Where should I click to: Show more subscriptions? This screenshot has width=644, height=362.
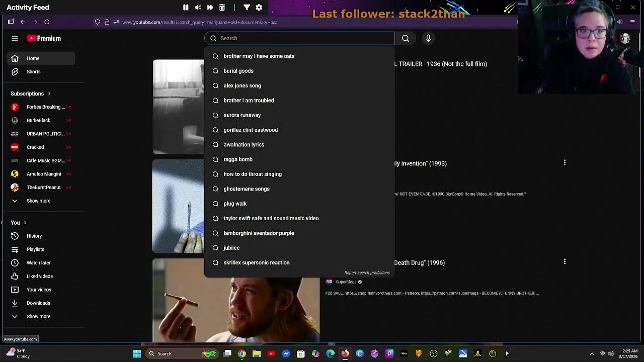[41, 201]
